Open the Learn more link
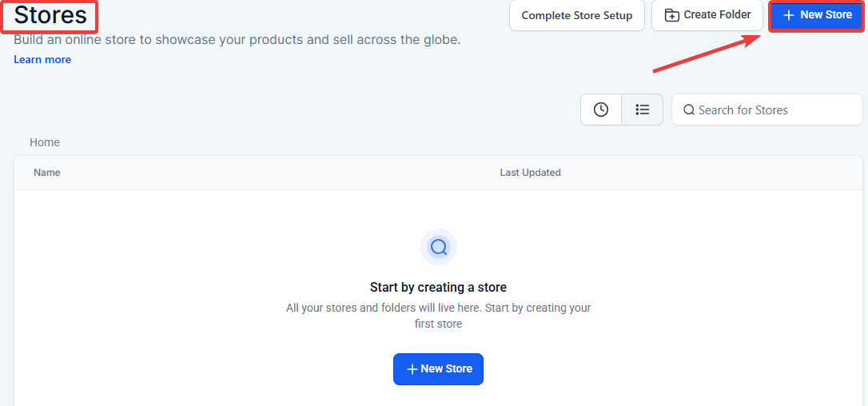The height and width of the screenshot is (406, 868). [42, 60]
